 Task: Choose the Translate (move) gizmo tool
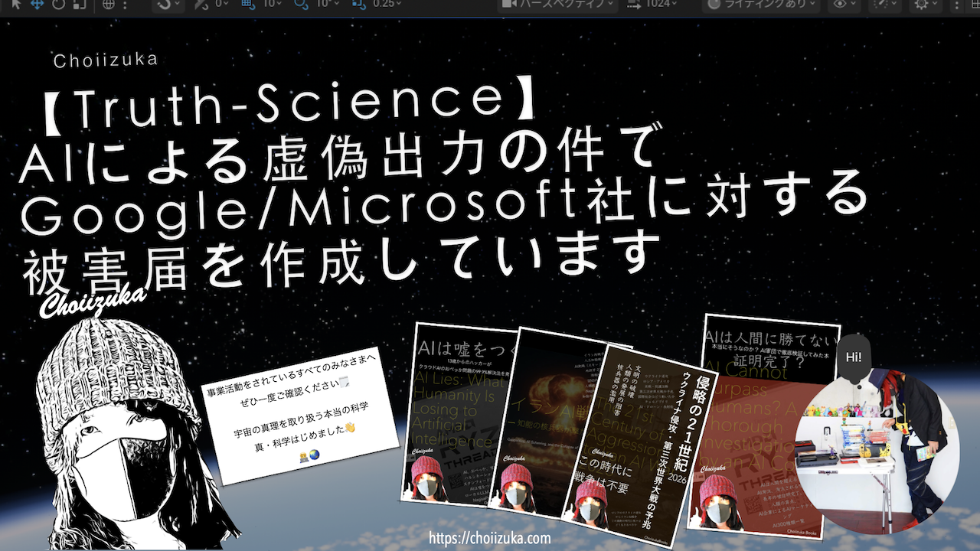pyautogui.click(x=37, y=4)
